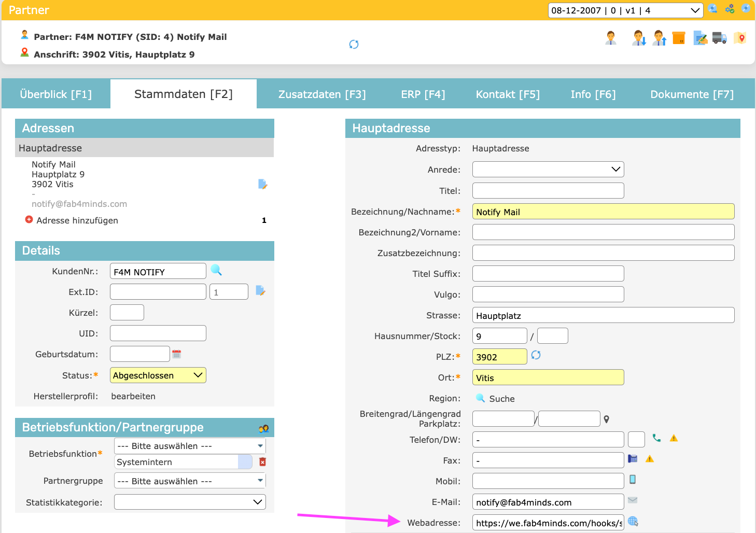
Task: Expand the Status dropdown showing Abgeschlossen
Action: (x=158, y=375)
